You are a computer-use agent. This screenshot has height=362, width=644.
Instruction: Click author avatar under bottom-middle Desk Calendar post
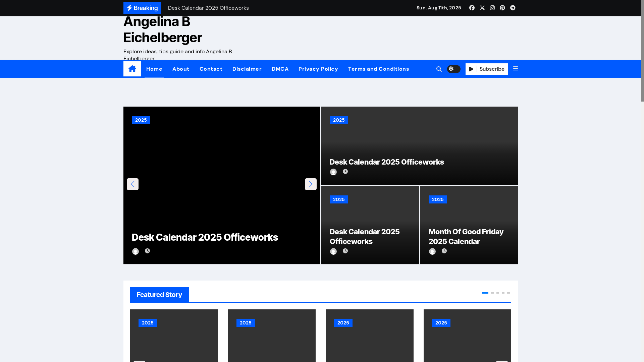pos(333,251)
